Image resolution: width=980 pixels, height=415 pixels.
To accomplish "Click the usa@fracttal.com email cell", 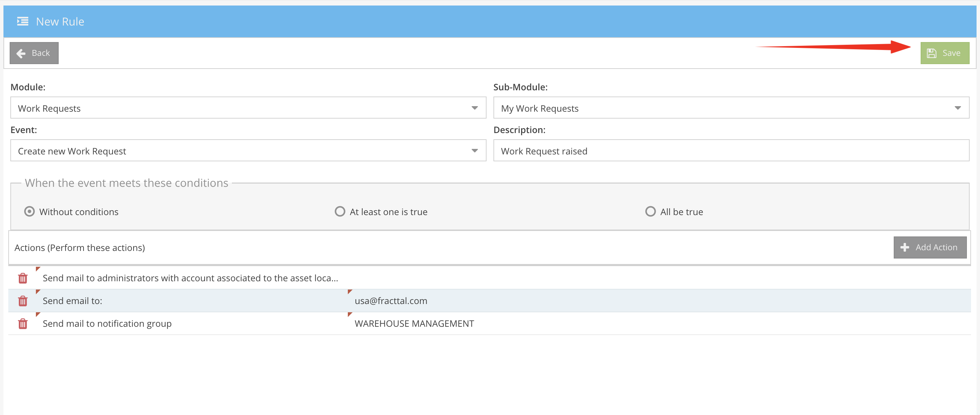I will [x=391, y=301].
